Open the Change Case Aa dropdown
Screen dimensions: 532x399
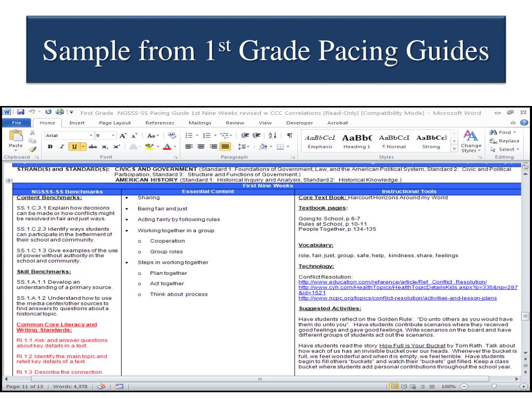point(153,136)
